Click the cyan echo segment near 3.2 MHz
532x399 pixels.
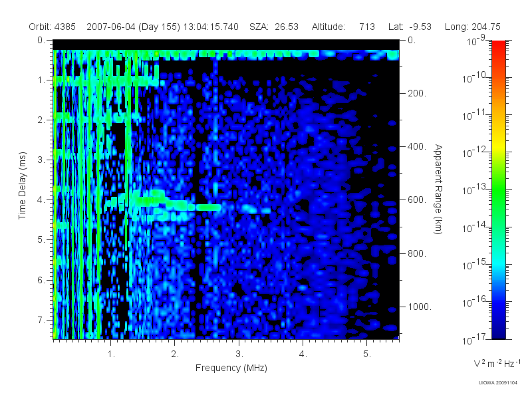(x=251, y=208)
